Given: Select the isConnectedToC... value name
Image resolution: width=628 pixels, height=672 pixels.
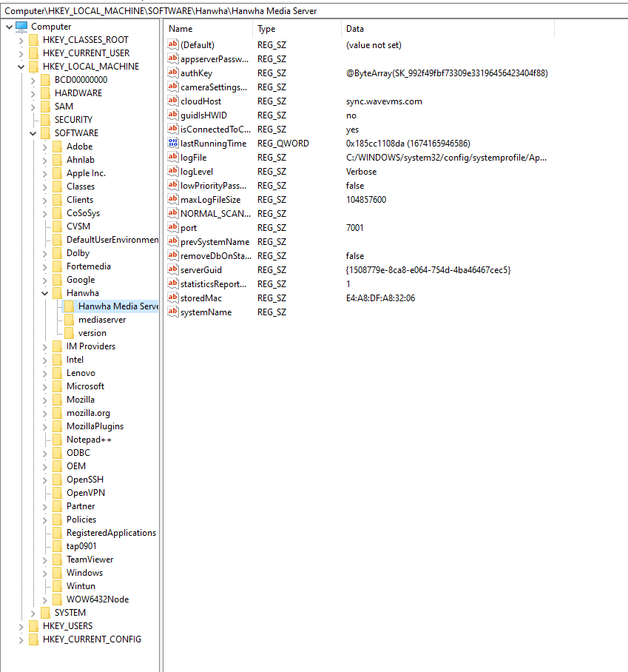Looking at the screenshot, I should [215, 130].
